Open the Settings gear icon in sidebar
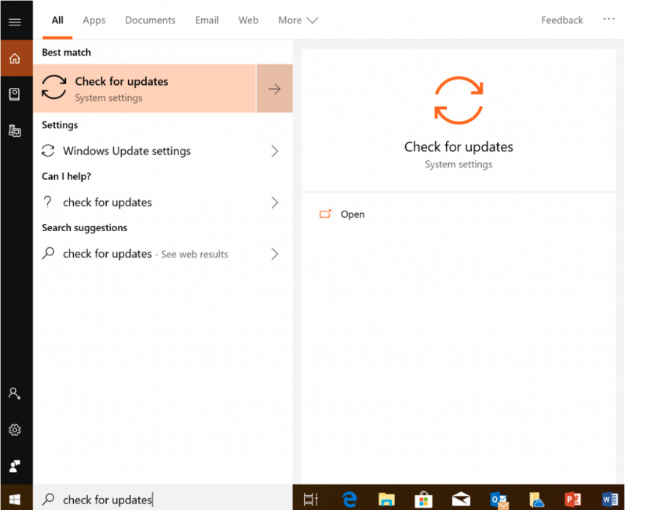 pyautogui.click(x=15, y=430)
